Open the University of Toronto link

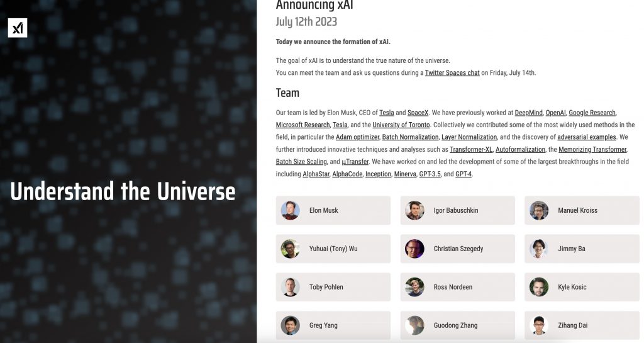pyautogui.click(x=401, y=125)
